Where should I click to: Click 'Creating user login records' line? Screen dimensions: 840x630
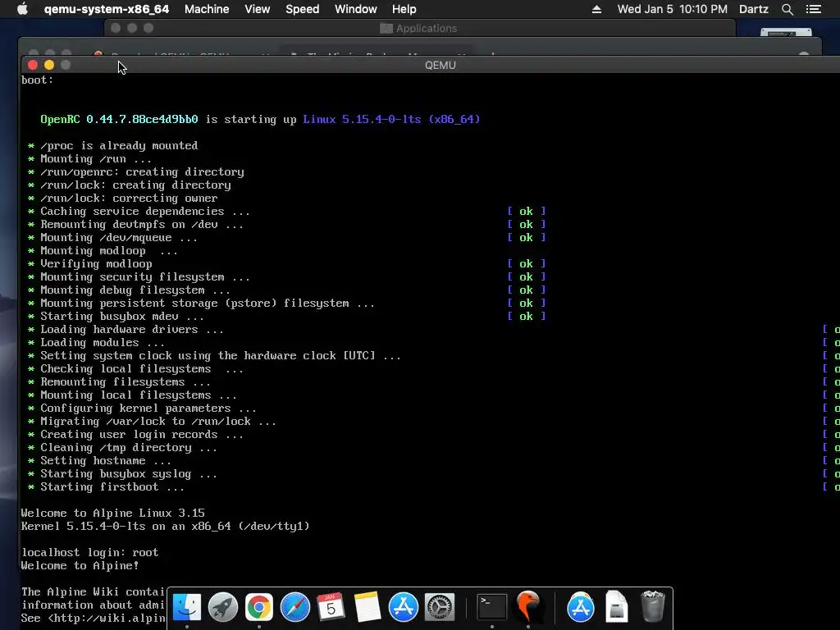[x=142, y=434]
